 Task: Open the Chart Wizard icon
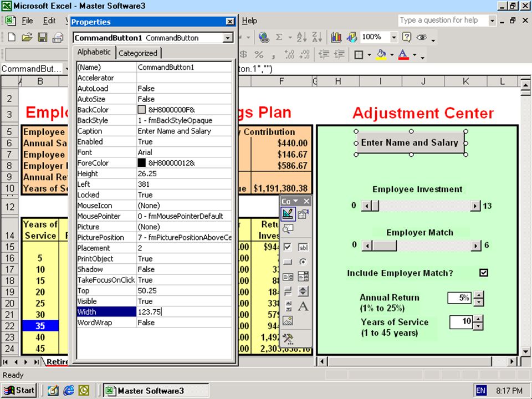[x=336, y=37]
